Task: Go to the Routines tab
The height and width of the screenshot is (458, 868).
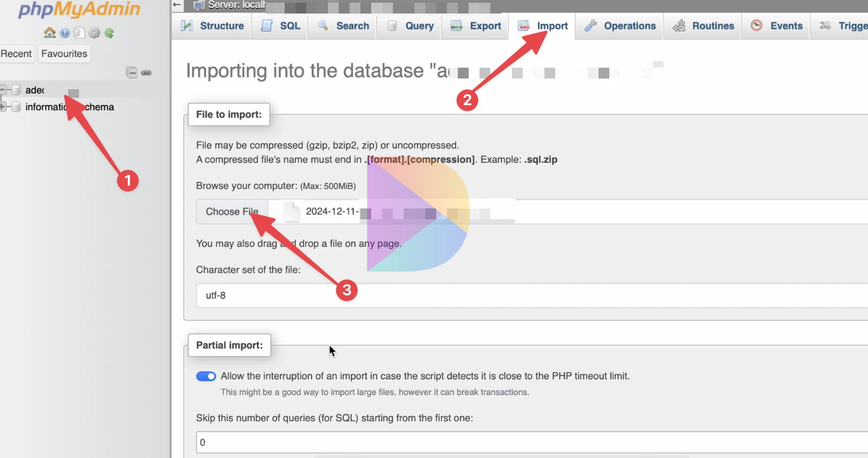Action: tap(703, 26)
